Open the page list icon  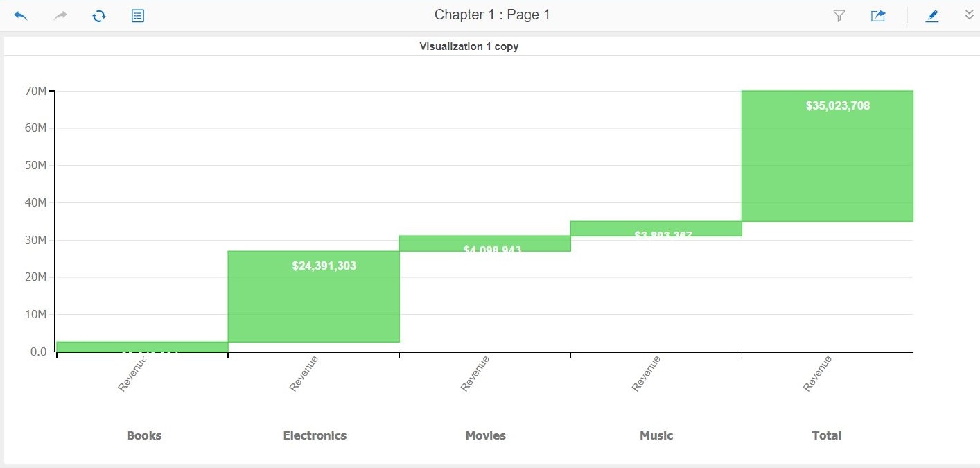click(138, 15)
